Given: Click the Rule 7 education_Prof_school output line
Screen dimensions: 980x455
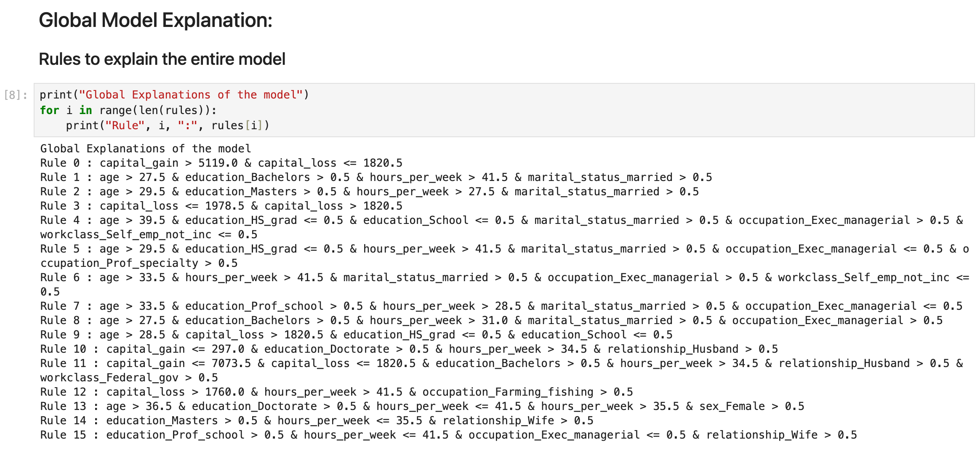Looking at the screenshot, I should pyautogui.click(x=501, y=306).
